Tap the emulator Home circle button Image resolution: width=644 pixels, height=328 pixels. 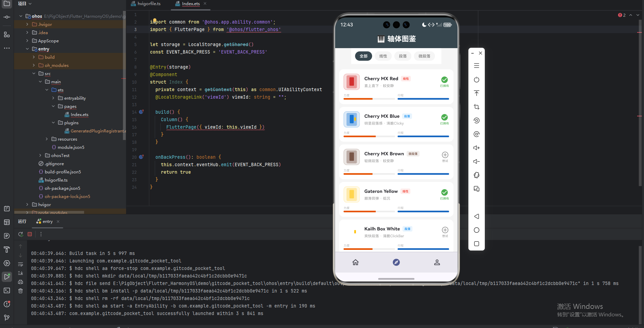[x=477, y=230]
